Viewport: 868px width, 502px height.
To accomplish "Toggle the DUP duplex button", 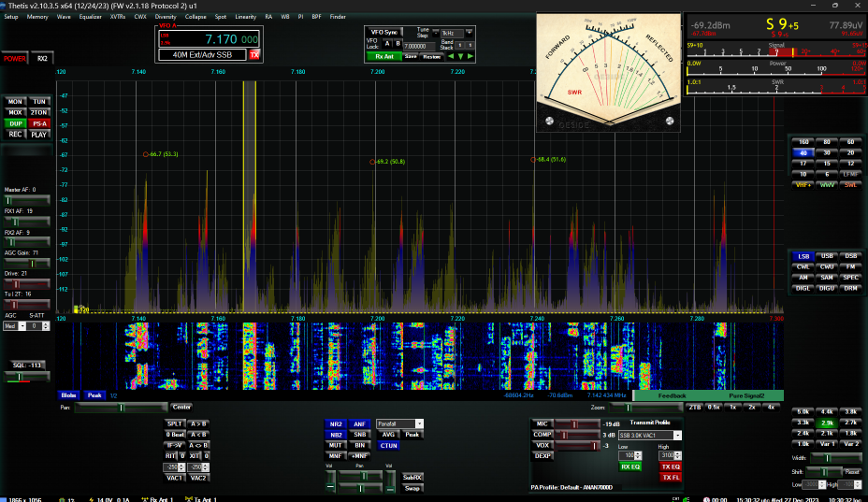I will coord(15,123).
